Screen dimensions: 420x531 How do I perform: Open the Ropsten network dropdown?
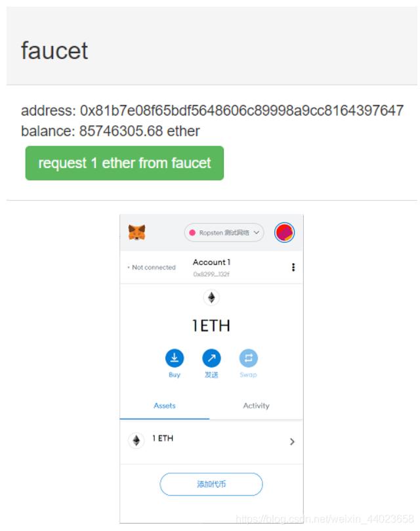(x=224, y=232)
